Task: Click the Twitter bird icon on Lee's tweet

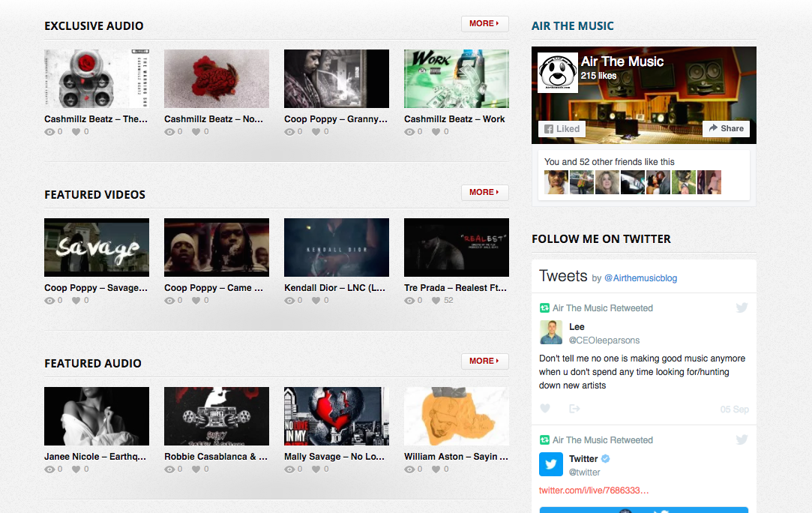Action: click(742, 307)
